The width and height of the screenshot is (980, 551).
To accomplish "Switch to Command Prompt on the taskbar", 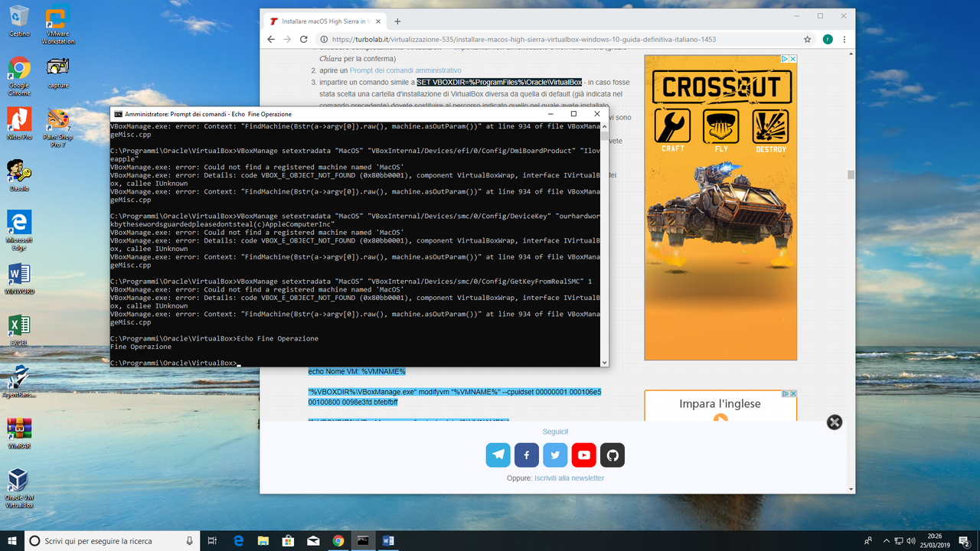I will click(x=363, y=540).
